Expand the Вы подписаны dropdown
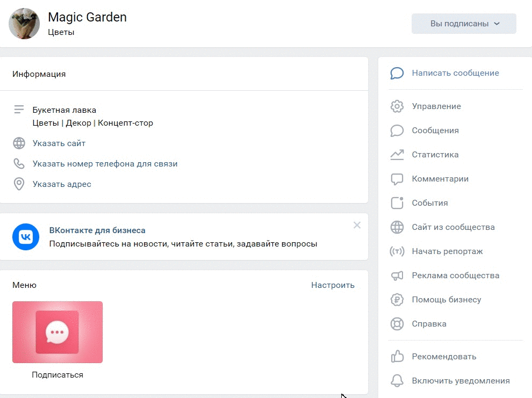 pyautogui.click(x=464, y=24)
